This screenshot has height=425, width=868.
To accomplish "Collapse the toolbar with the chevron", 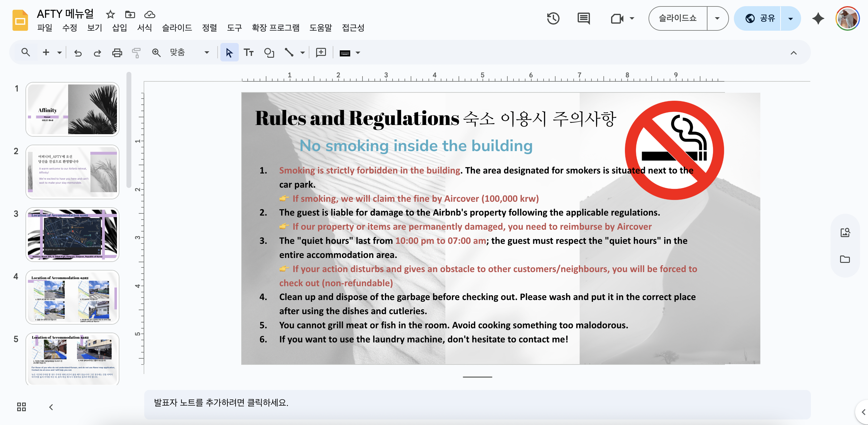I will [794, 53].
